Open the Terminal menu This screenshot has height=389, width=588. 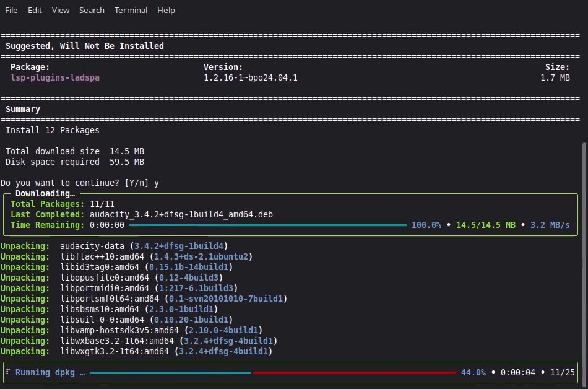131,10
